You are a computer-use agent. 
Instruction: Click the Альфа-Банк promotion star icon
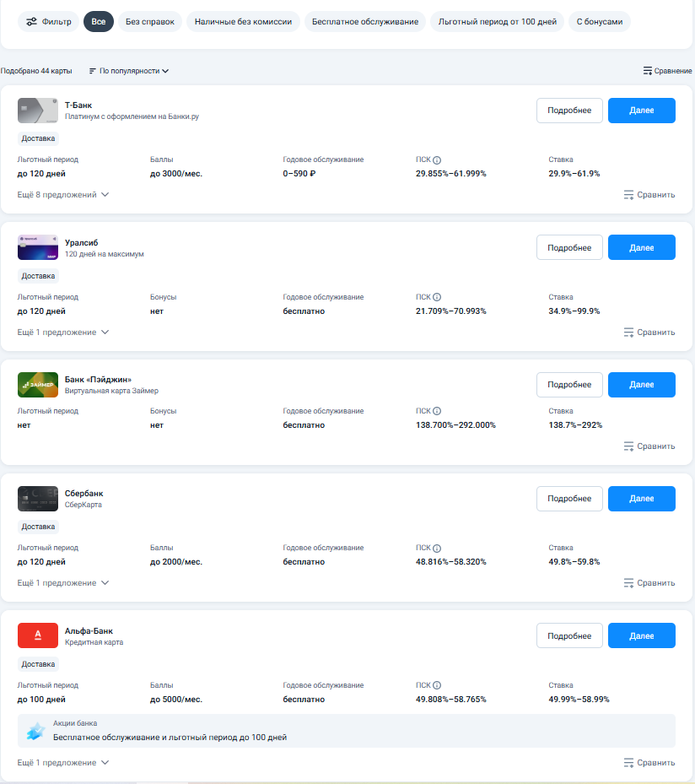tap(35, 731)
